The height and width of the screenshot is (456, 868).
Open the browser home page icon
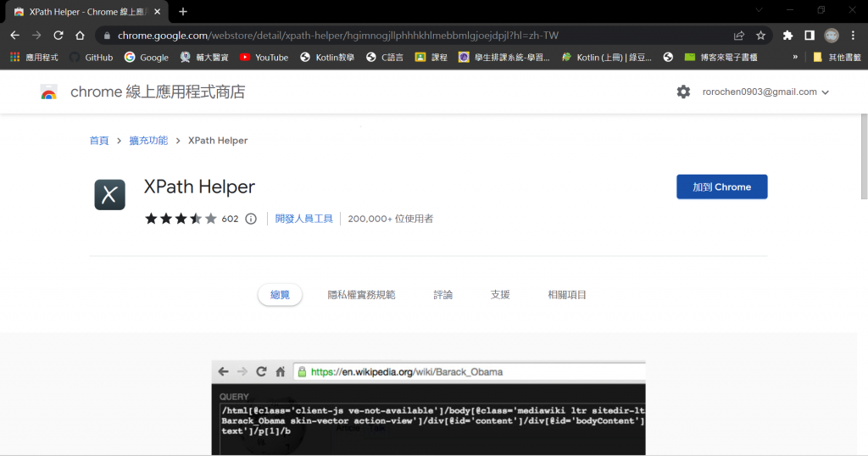(80, 36)
